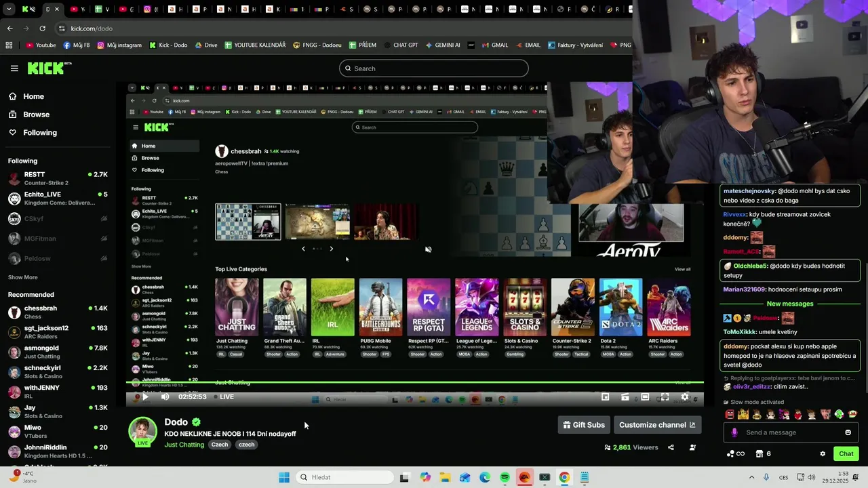This screenshot has height=488, width=868.
Task: Open the Kick hamburger sidebar menu
Action: 14,68
